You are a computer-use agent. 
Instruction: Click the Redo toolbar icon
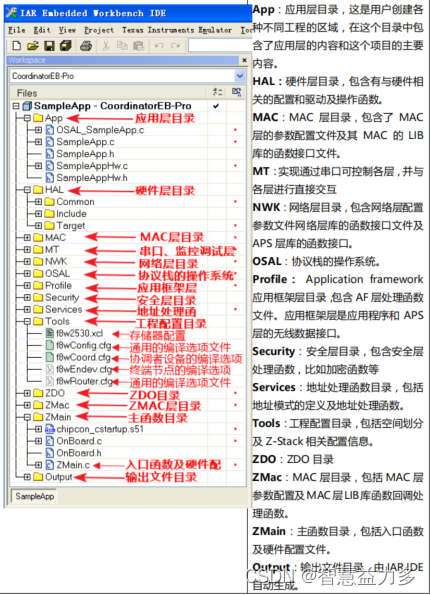click(175, 46)
